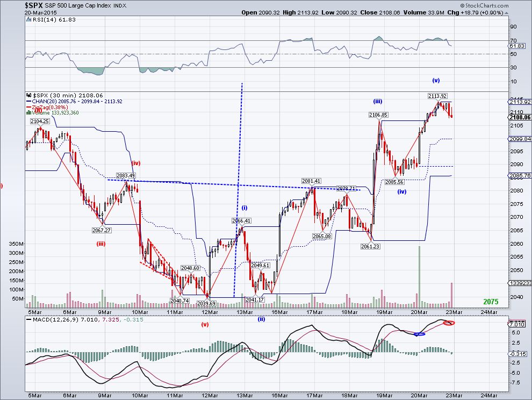Click the 2085.76 lower channel axis tag

[x=520, y=176]
